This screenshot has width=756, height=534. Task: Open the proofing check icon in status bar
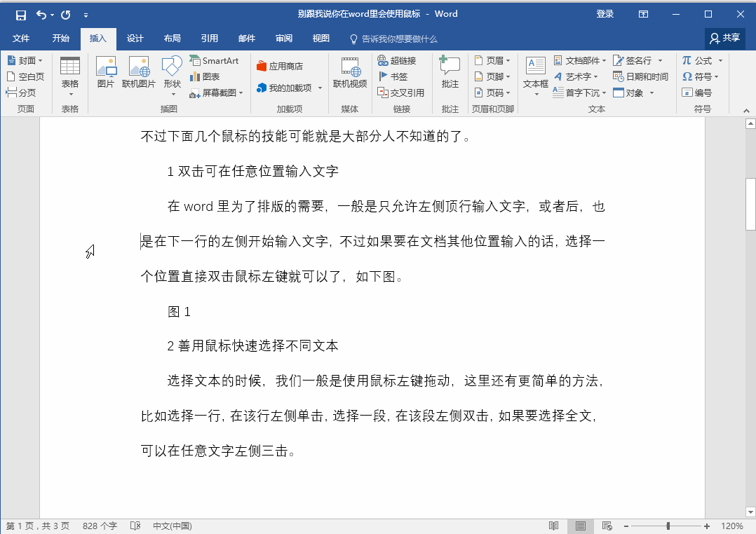point(135,526)
